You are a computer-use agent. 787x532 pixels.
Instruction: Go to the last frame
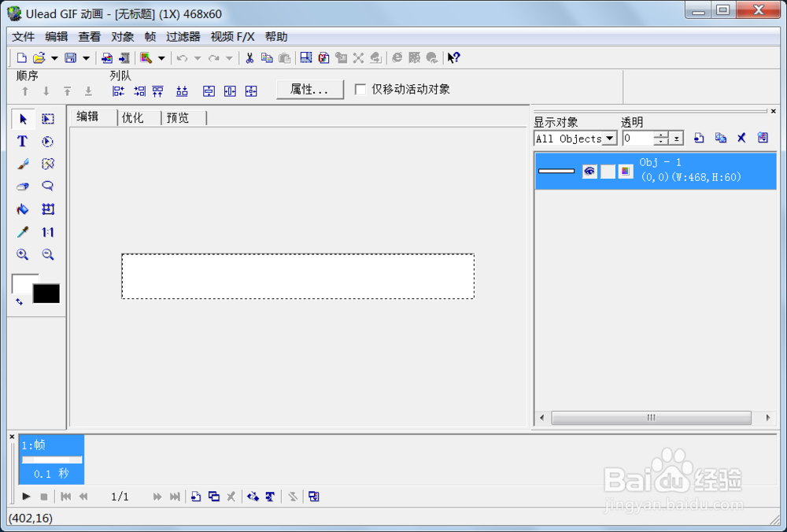point(175,497)
